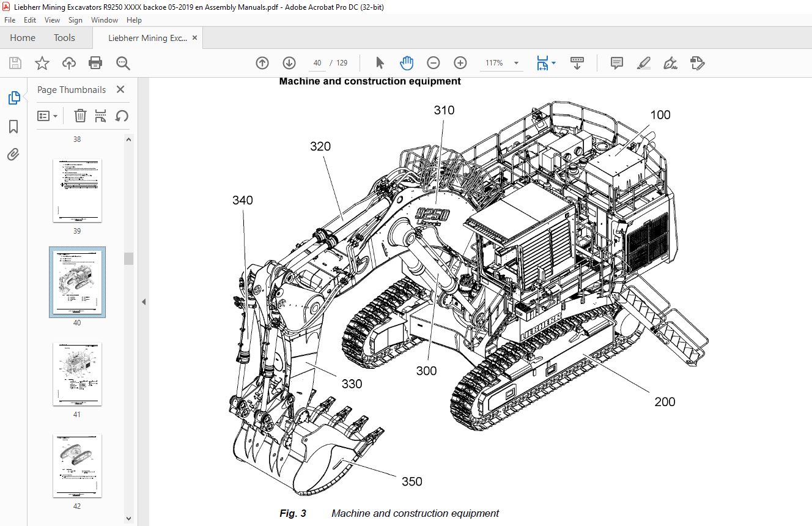
Task: Add a comment with the speech bubble icon
Action: [x=617, y=63]
